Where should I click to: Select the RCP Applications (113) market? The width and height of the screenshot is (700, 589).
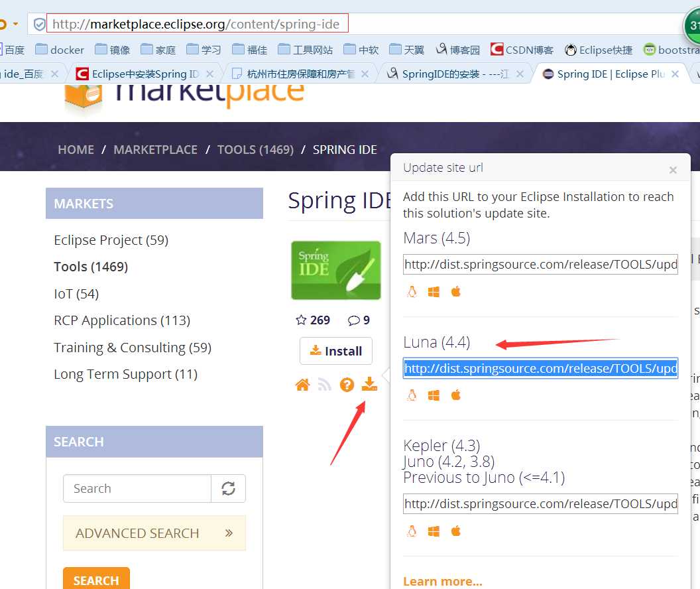pyautogui.click(x=122, y=320)
